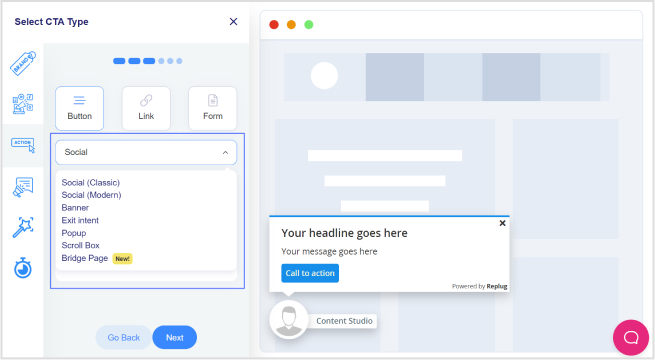The height and width of the screenshot is (360, 655).
Task: Click the Call to action preview button
Action: point(310,273)
